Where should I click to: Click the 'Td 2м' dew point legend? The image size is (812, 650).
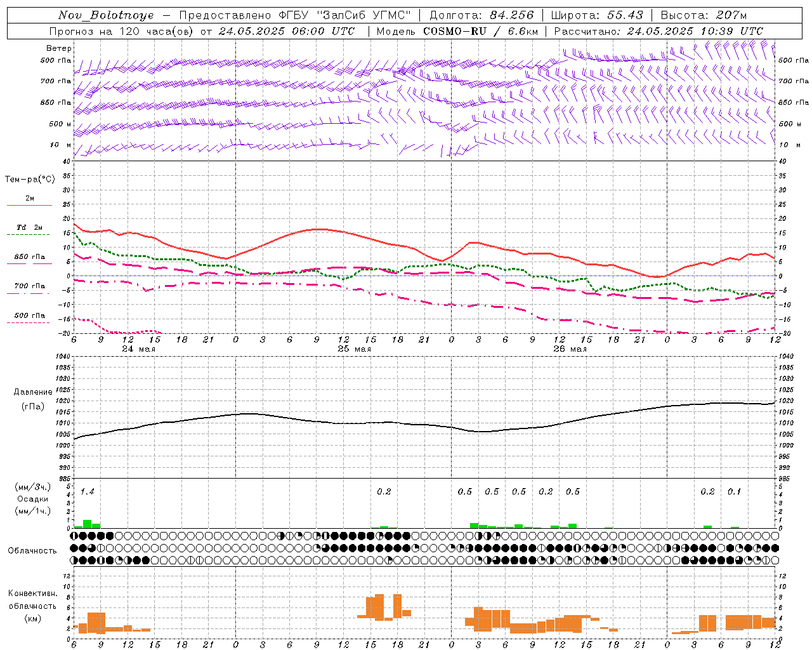pyautogui.click(x=30, y=227)
